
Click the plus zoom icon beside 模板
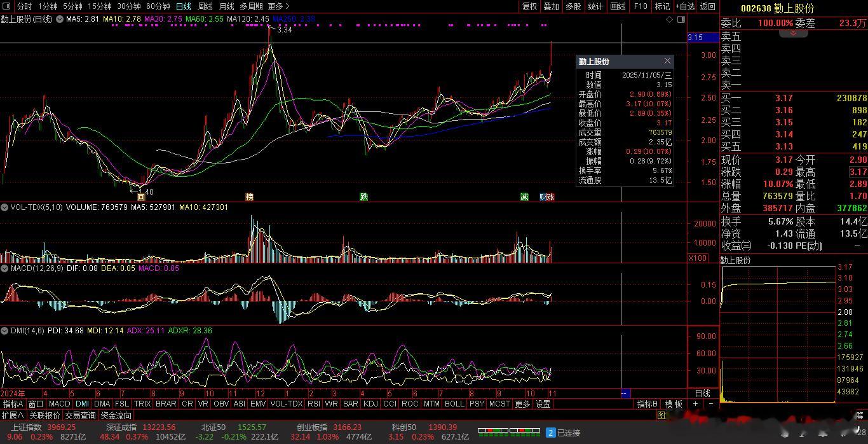tap(695, 404)
